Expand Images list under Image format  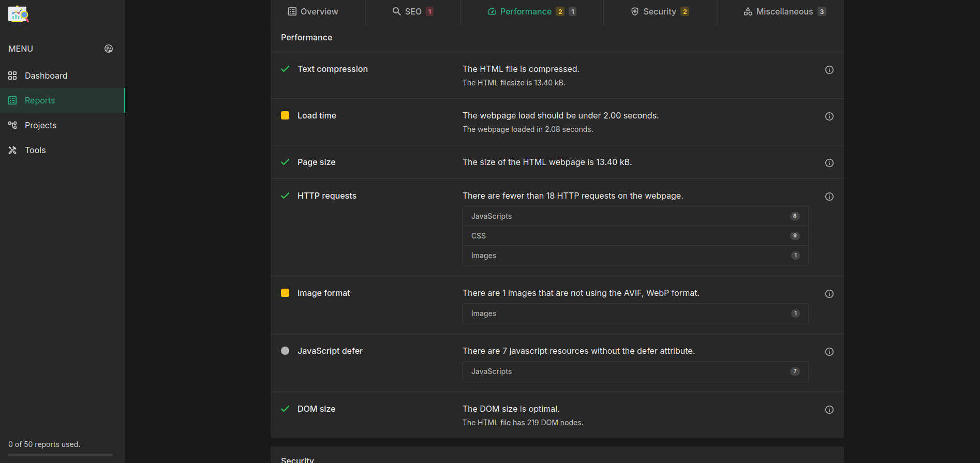click(x=635, y=313)
